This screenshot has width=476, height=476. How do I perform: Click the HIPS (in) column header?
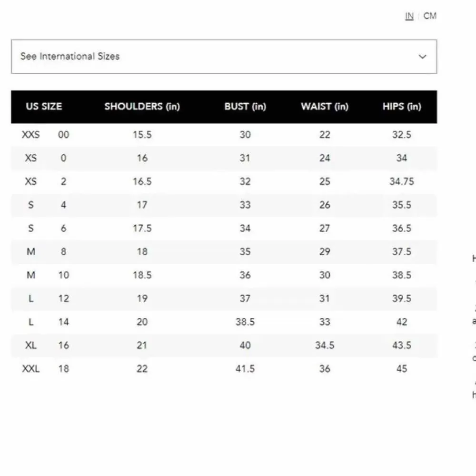(402, 107)
